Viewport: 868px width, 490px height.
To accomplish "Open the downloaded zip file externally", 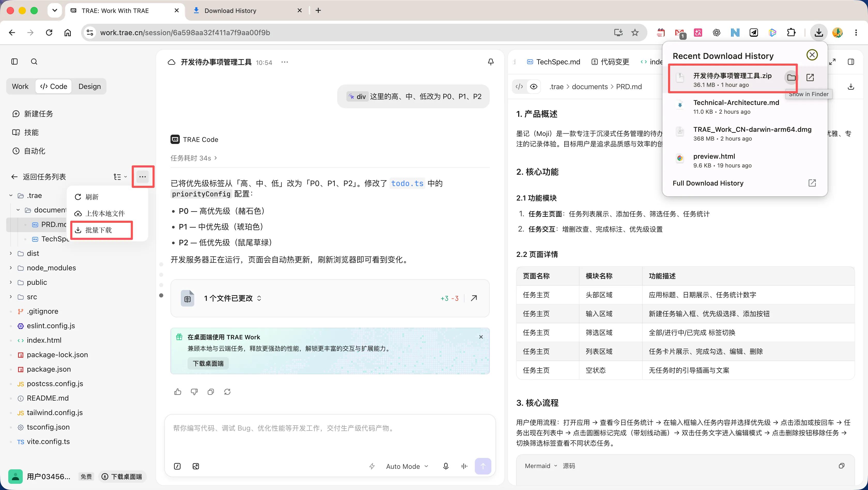I will (810, 78).
